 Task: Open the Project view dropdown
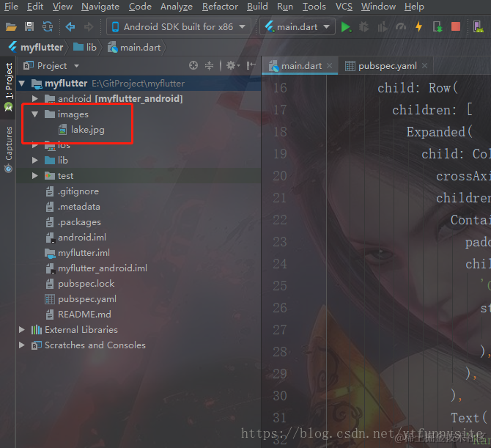[51, 66]
